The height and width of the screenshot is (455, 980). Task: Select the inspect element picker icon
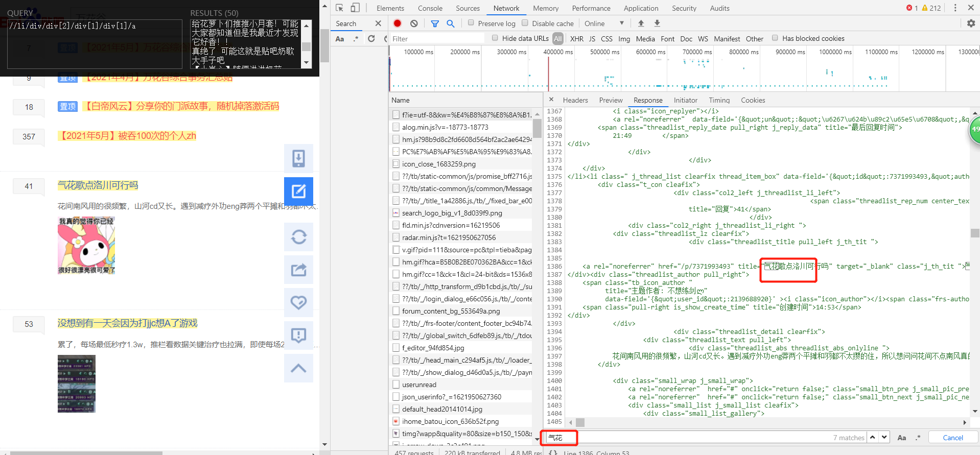340,8
